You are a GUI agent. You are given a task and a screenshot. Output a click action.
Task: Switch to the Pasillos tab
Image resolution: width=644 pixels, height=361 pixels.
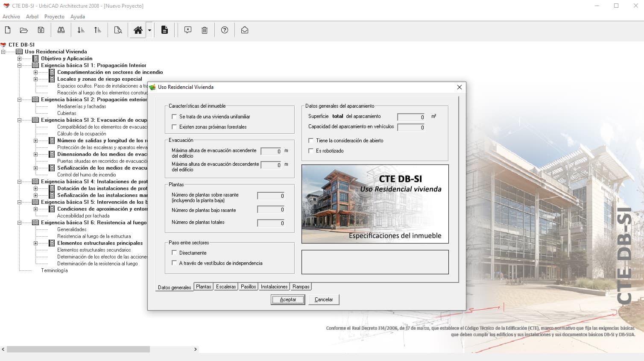click(x=248, y=287)
